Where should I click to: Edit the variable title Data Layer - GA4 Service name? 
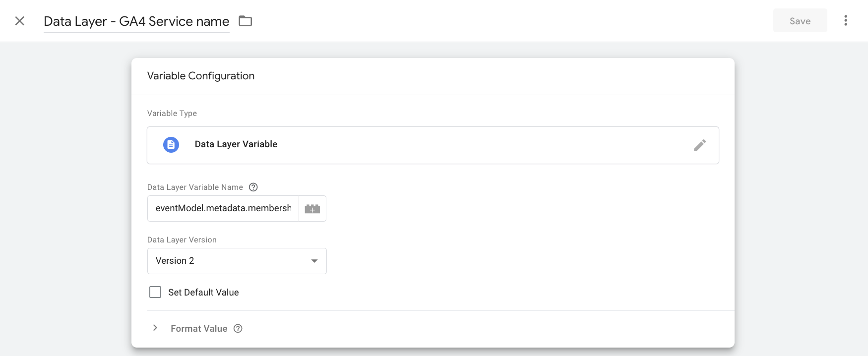pos(136,21)
